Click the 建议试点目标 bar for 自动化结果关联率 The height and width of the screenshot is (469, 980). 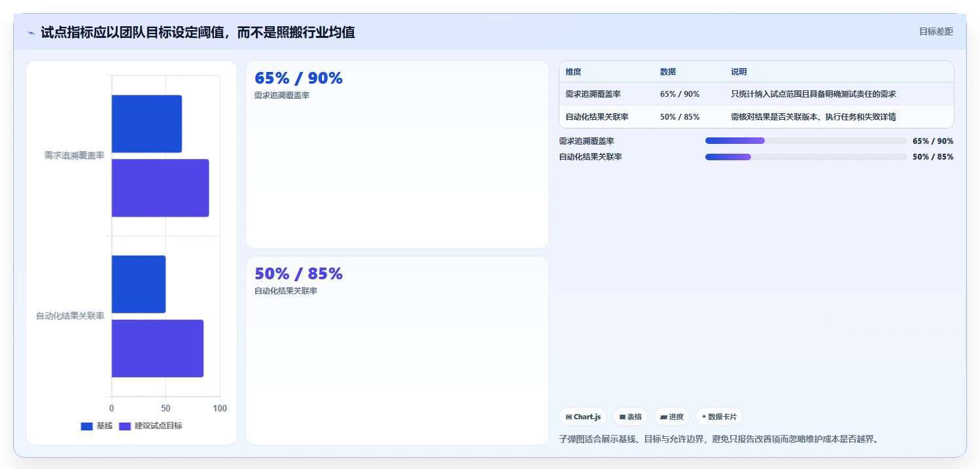158,348
